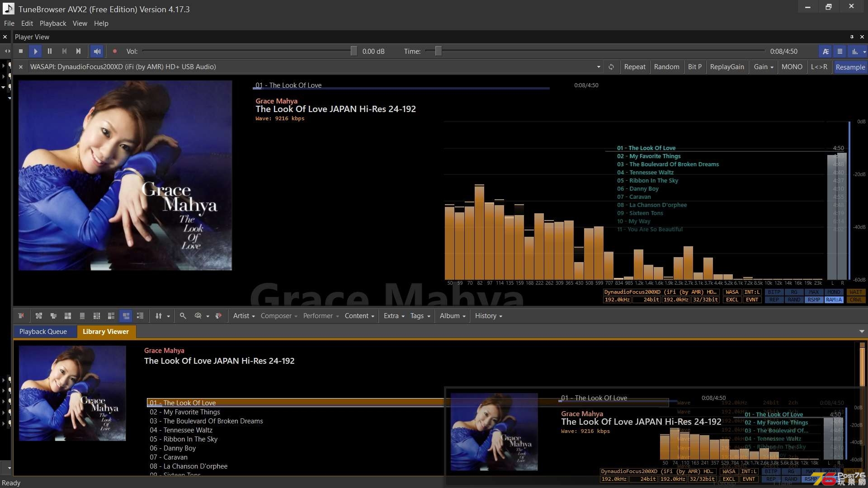Open the Edit menu
The width and height of the screenshot is (868, 488).
pyautogui.click(x=27, y=23)
